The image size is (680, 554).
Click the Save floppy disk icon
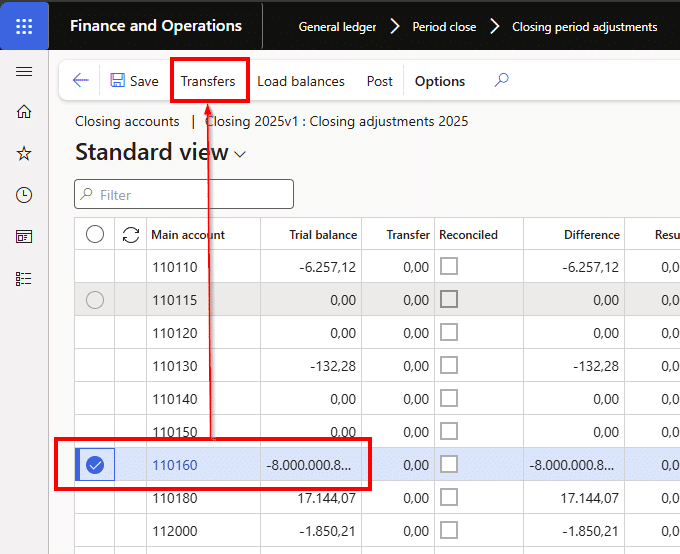(118, 80)
